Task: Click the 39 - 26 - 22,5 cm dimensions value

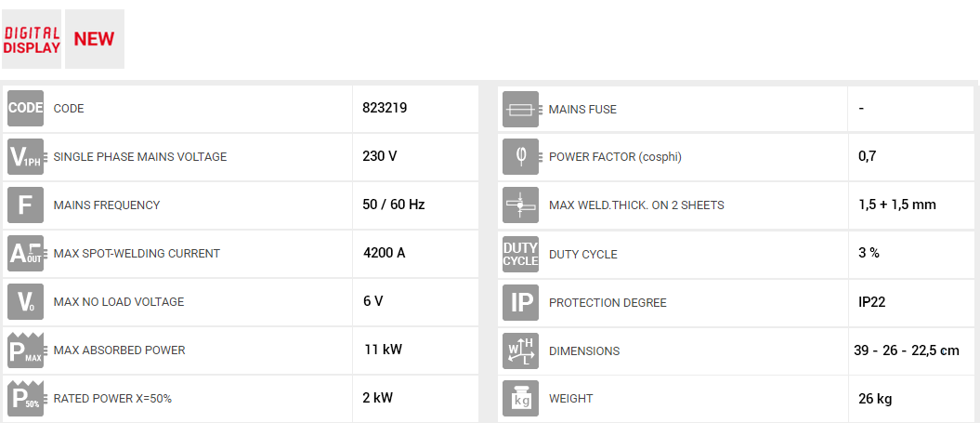Action: (x=906, y=350)
